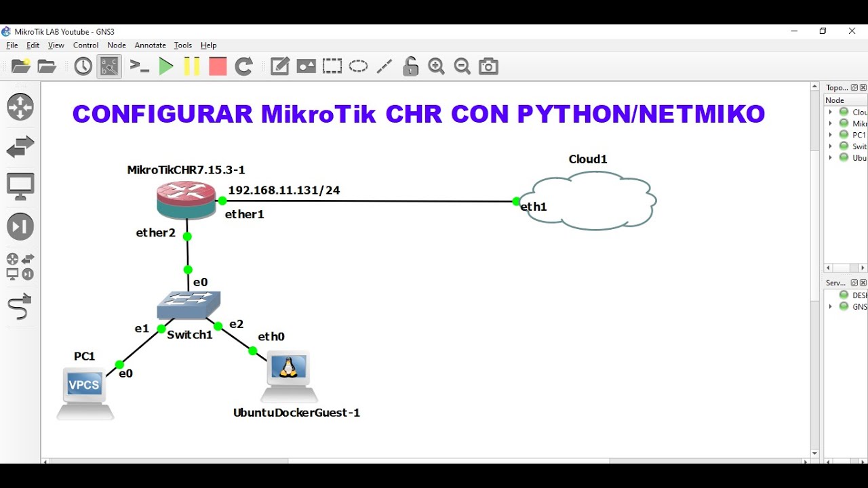Expand the GNS... server in Servers summary
Viewport: 868px width, 488px height.
tap(831, 306)
